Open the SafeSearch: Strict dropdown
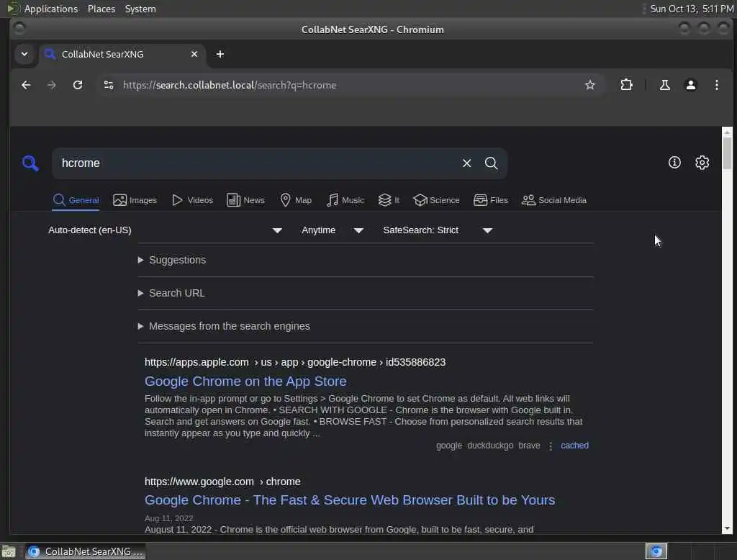 tap(438, 230)
